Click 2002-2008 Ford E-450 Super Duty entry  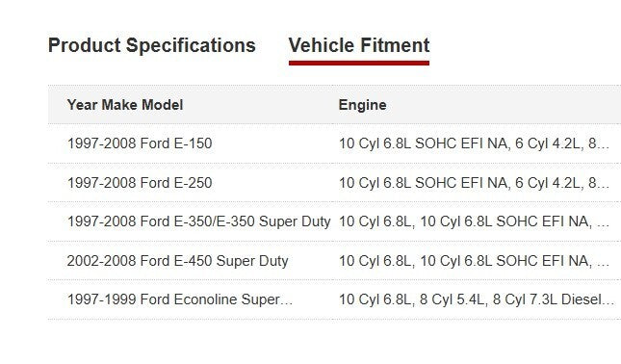pyautogui.click(x=177, y=261)
